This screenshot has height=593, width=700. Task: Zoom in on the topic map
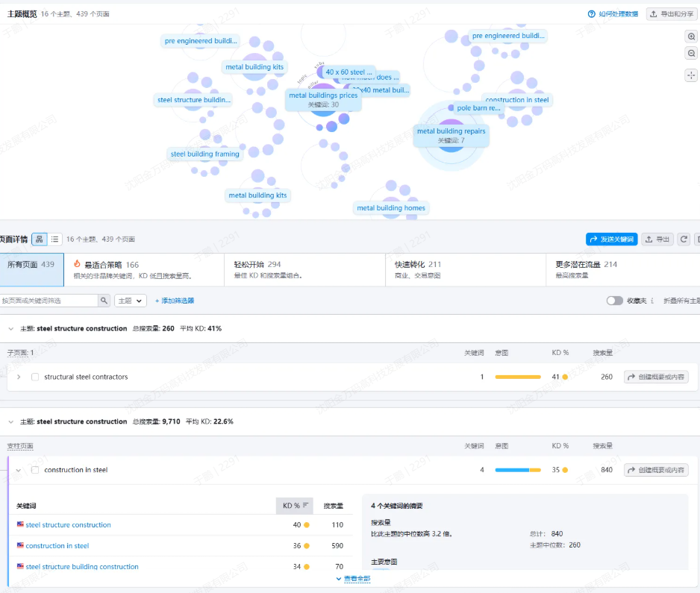click(691, 37)
